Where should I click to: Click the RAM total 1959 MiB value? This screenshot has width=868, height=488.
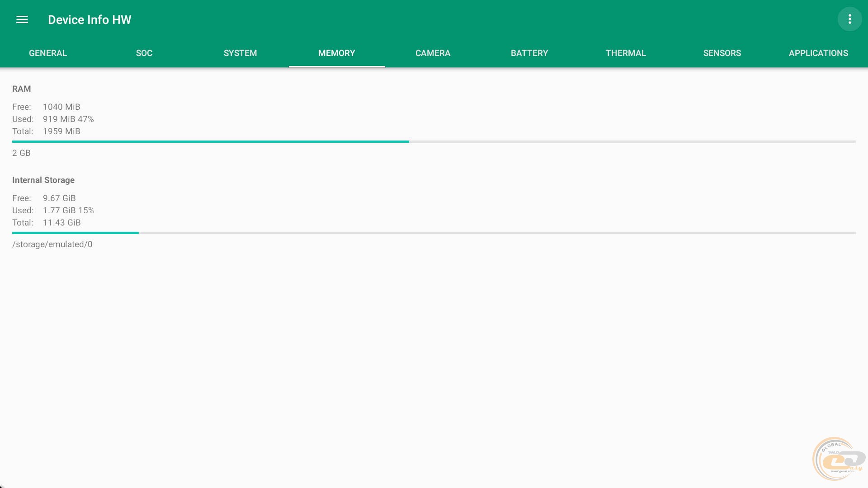[x=61, y=131]
